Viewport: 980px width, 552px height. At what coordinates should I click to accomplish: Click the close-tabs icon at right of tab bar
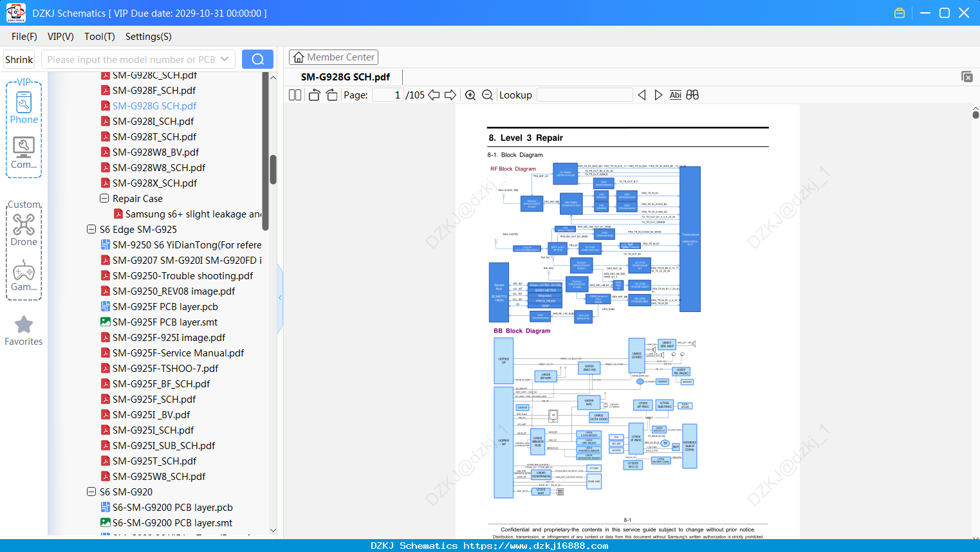[967, 77]
